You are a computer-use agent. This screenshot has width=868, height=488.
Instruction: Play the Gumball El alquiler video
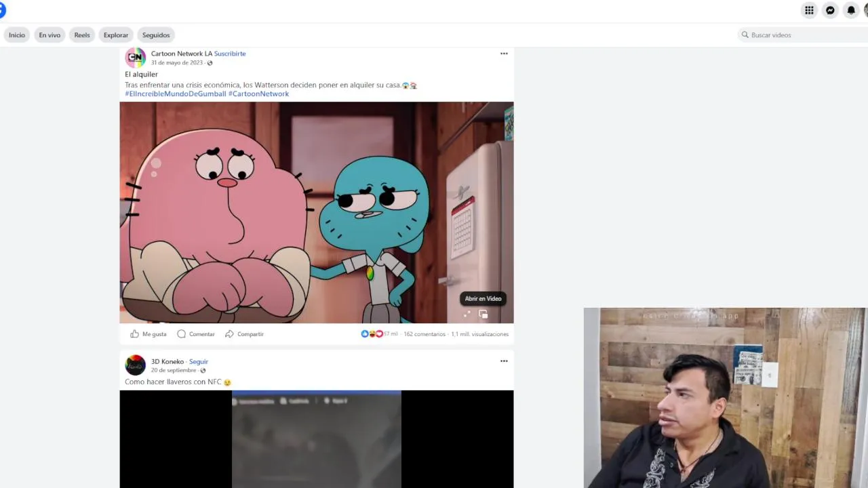click(x=317, y=212)
